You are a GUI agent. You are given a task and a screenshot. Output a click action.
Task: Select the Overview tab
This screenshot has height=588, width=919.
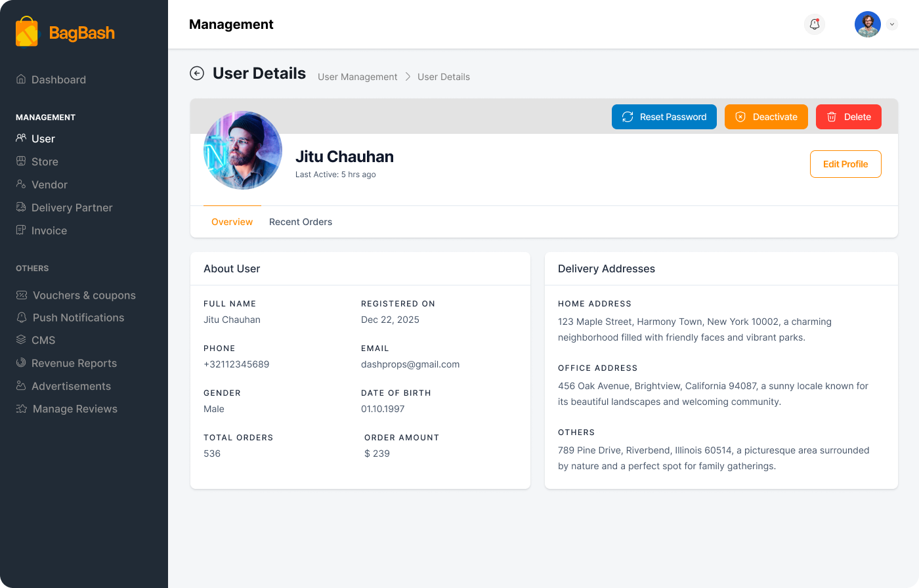coord(232,222)
